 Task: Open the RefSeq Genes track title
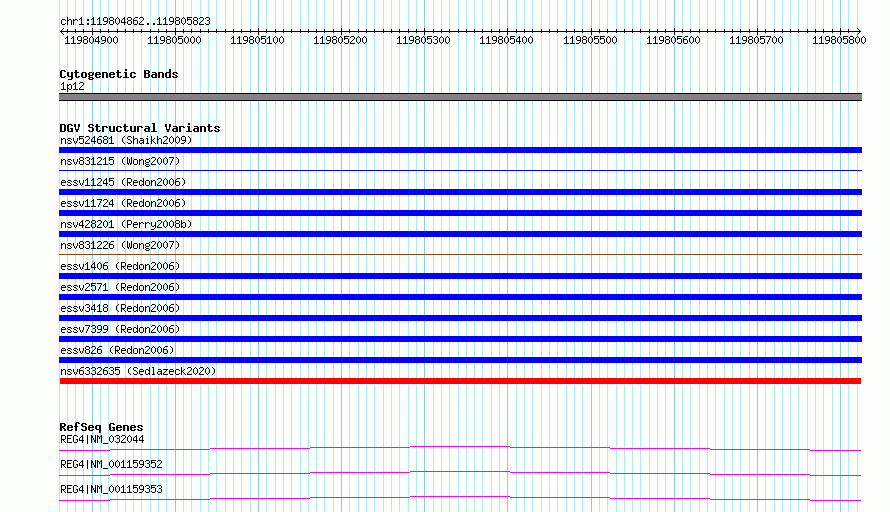pyautogui.click(x=101, y=427)
